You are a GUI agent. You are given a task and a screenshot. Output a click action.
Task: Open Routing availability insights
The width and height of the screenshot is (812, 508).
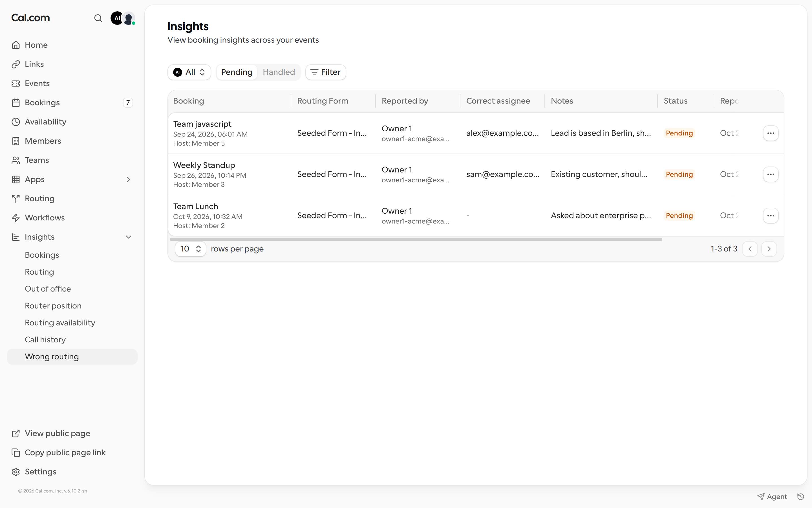72,323
